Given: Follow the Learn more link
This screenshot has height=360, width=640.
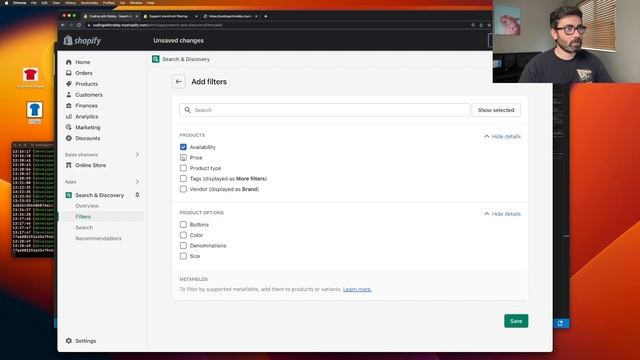Looking at the screenshot, I should click(x=357, y=289).
